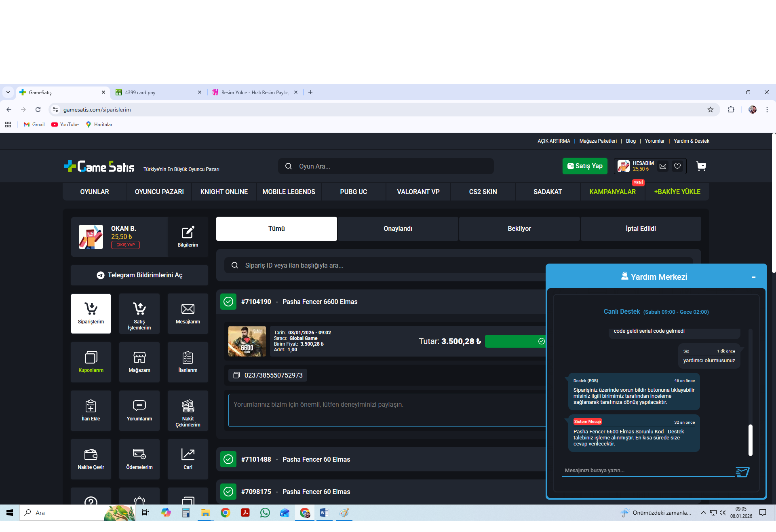The height and width of the screenshot is (532, 776).
Task: Open the KNIGHT ONLINE navigation item
Action: click(224, 192)
